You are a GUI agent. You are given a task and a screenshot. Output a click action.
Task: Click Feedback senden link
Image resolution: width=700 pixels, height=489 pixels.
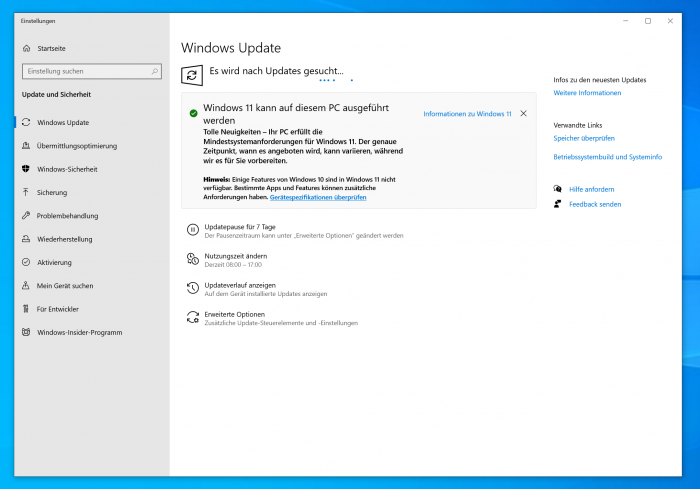click(595, 204)
